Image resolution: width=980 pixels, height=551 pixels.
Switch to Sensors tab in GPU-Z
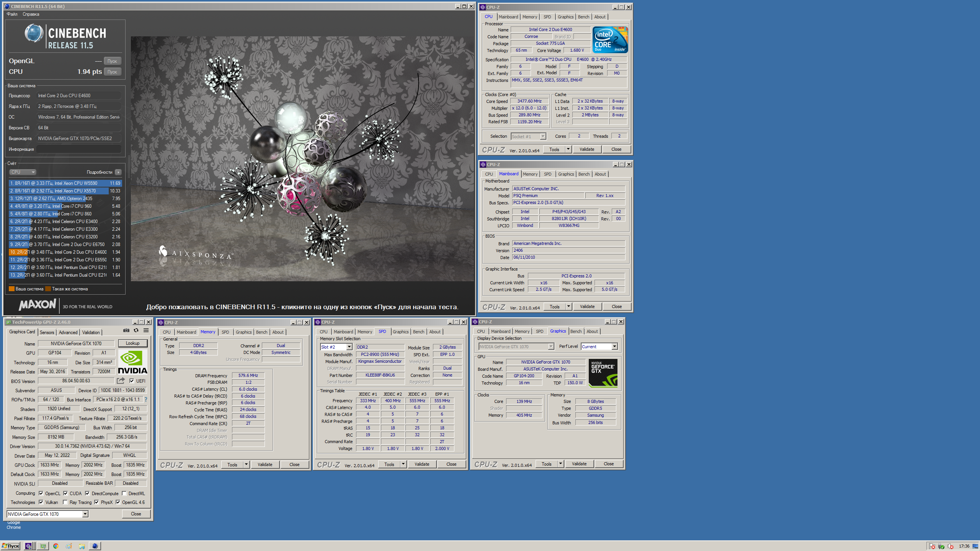click(47, 332)
